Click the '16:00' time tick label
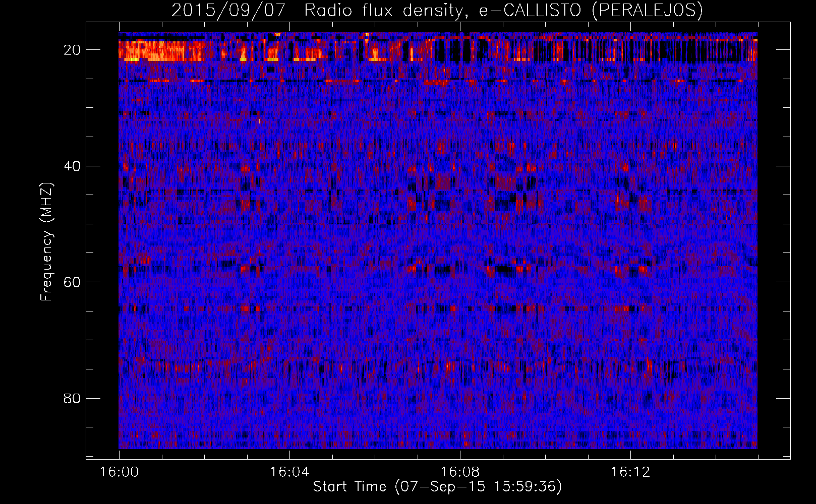This screenshot has height=504, width=816. coord(119,472)
